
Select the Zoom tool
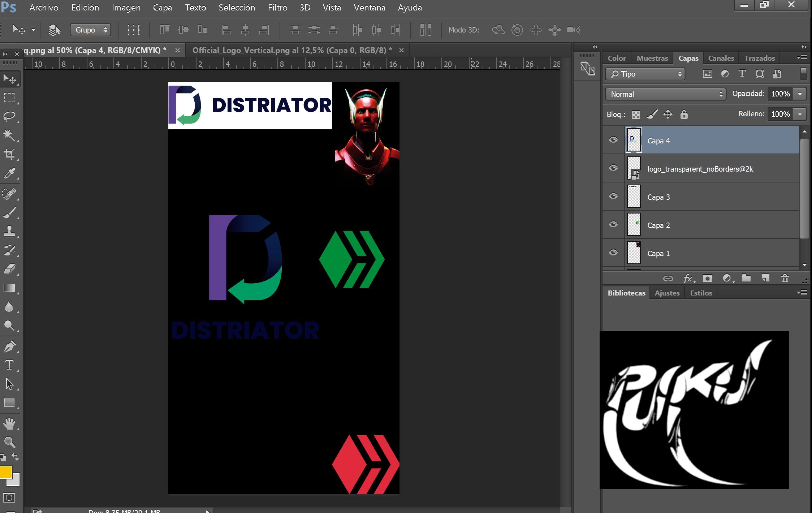tap(9, 442)
